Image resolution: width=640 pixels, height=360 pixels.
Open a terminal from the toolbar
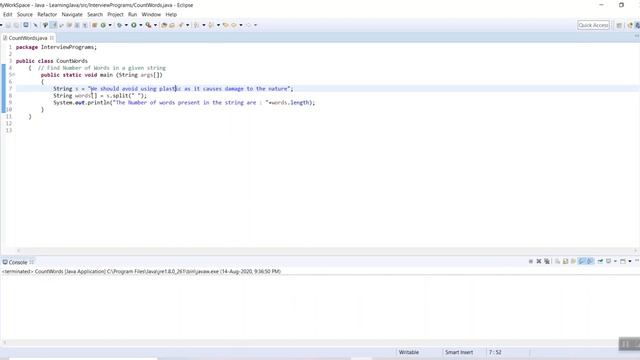coord(25,25)
